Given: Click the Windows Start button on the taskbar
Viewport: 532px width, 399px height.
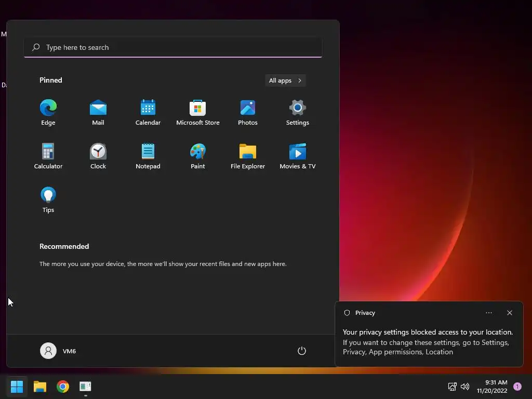Looking at the screenshot, I should click(17, 387).
